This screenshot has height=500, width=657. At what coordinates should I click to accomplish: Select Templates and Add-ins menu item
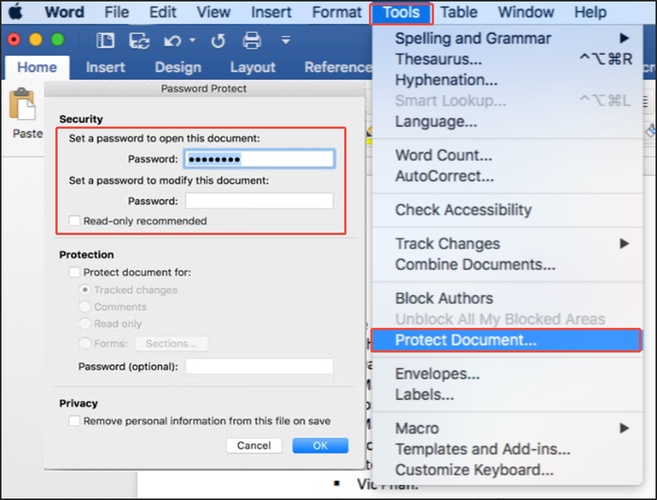[x=507, y=449]
